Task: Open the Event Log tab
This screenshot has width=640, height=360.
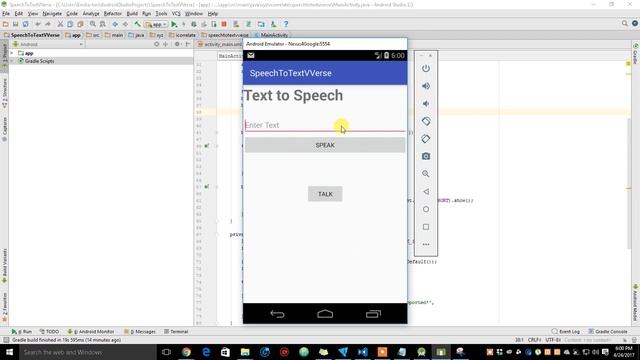Action: click(566, 331)
